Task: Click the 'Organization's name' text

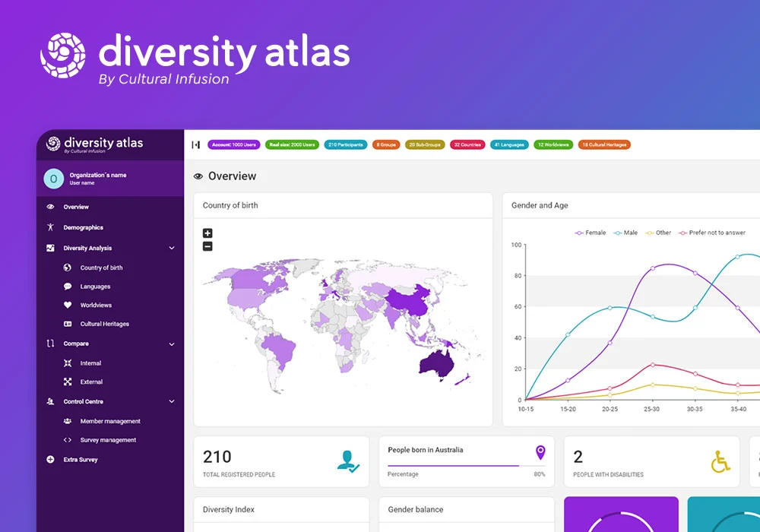Action: (98, 176)
